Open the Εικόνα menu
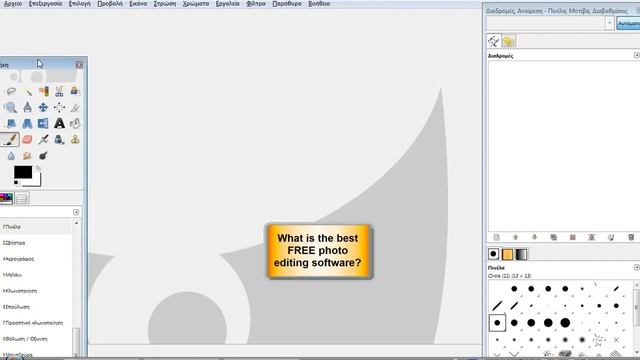Screen dimensions: 640x360 click(x=138, y=4)
